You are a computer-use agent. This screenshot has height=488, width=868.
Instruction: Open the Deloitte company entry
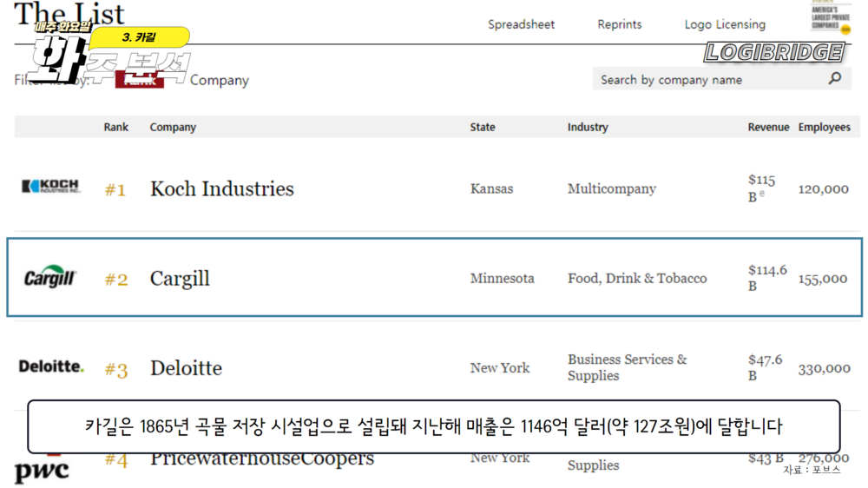click(x=186, y=368)
